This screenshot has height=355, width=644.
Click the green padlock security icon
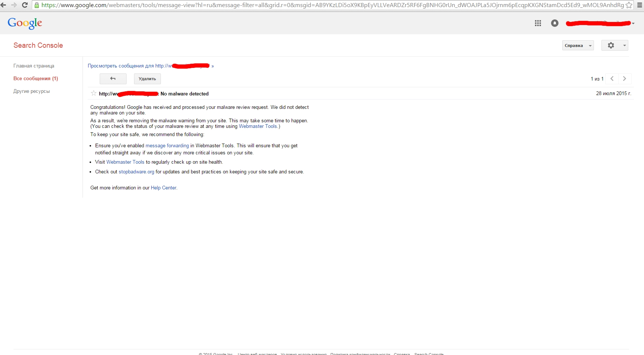click(37, 5)
